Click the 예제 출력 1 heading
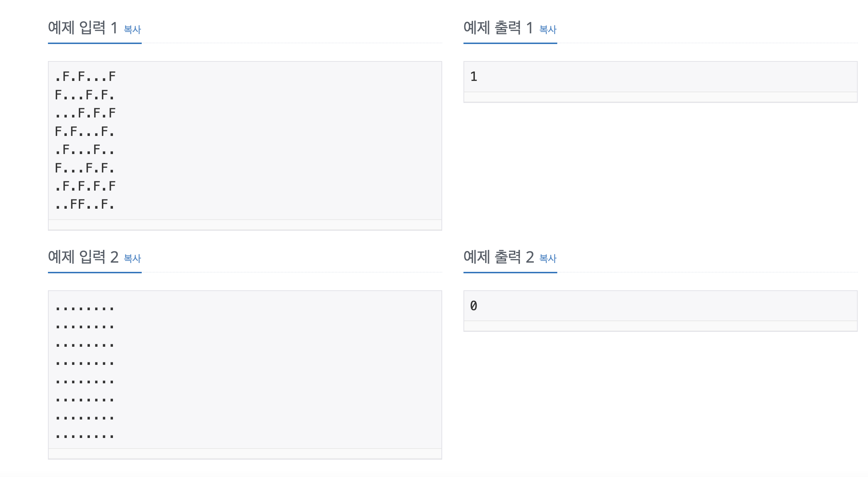 point(498,28)
